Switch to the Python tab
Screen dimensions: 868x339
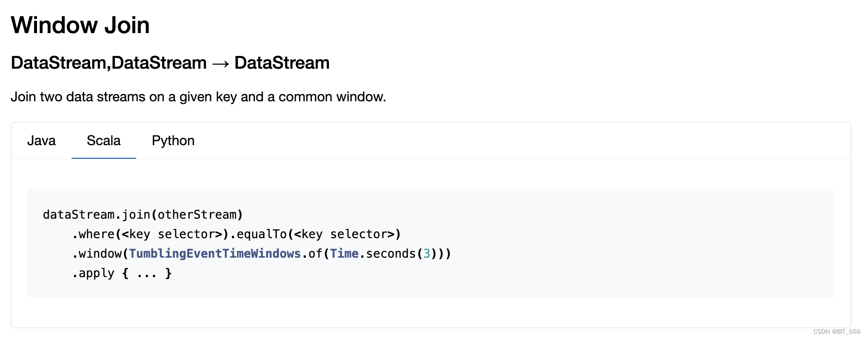coord(173,141)
